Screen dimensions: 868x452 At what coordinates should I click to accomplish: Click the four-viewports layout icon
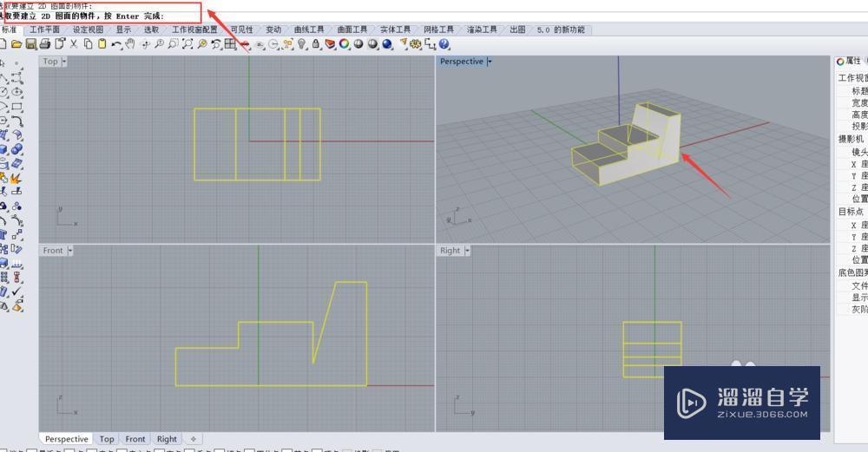click(x=230, y=43)
